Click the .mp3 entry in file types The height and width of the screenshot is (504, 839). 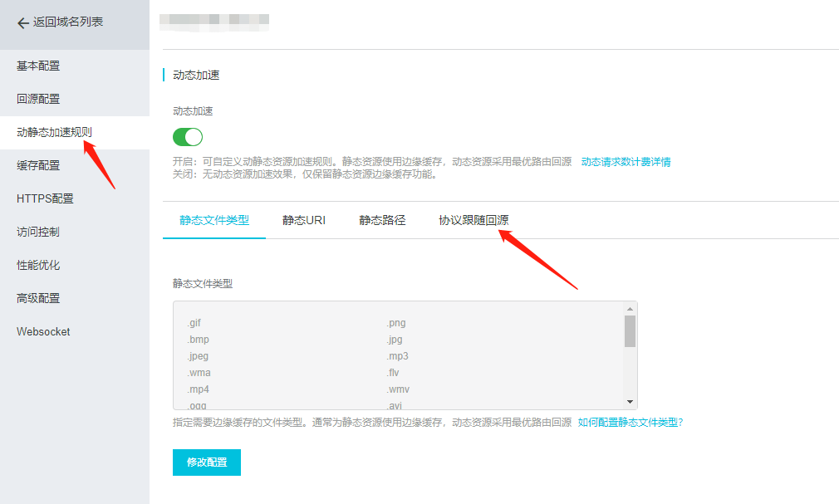click(x=398, y=356)
